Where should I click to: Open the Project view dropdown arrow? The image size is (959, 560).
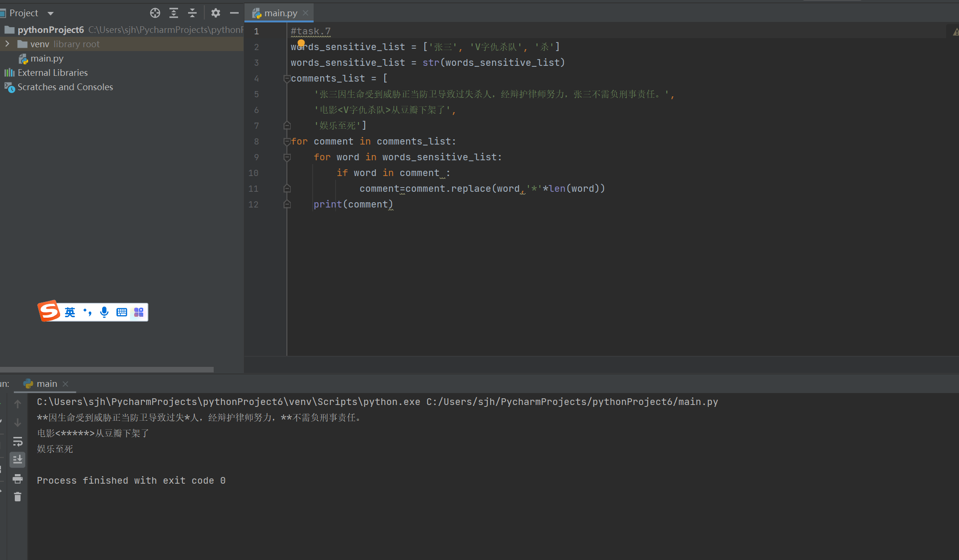(51, 13)
